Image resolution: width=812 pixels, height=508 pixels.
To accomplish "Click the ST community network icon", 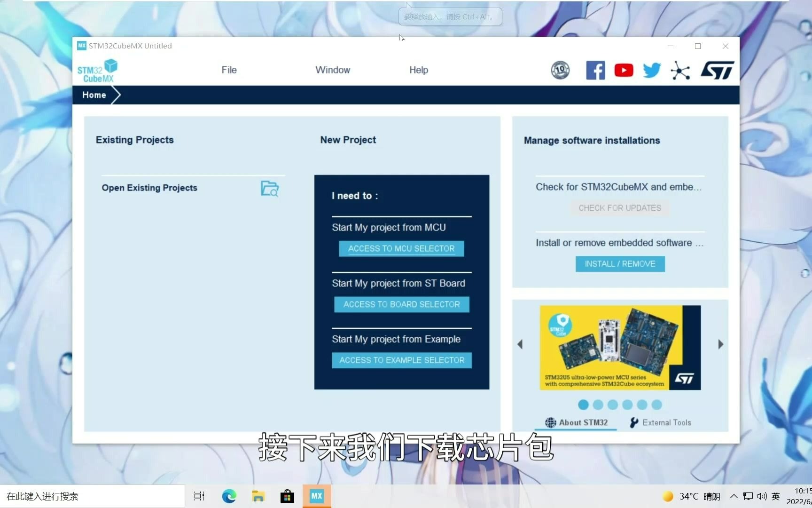I will click(x=680, y=70).
